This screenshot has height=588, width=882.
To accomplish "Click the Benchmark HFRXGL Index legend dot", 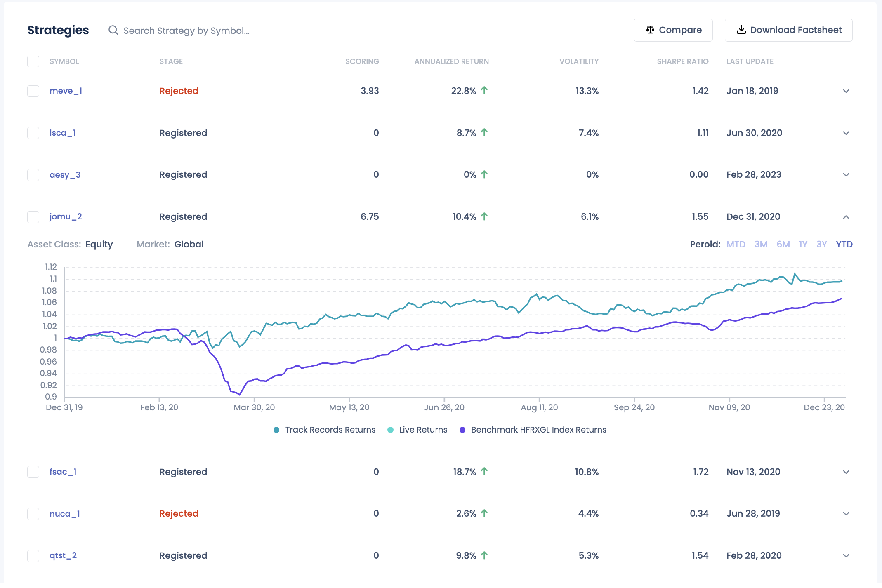I will pos(462,430).
